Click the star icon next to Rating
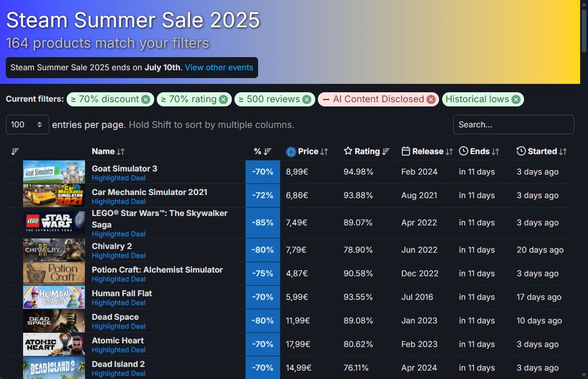588x379 pixels. [x=348, y=151]
